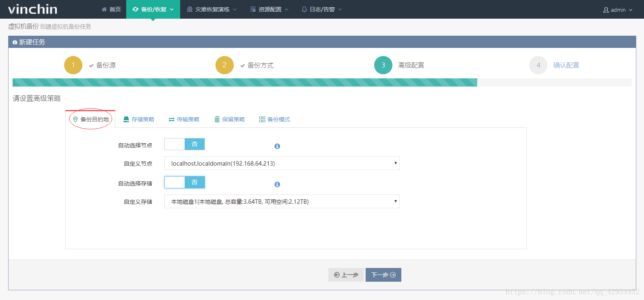Click step 4 circle for 确认配置

538,65
